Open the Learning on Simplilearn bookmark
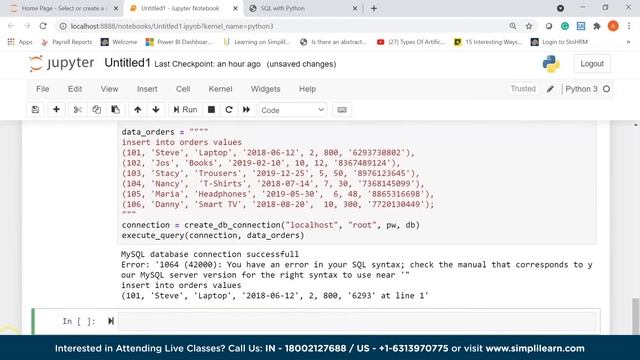The image size is (640, 360). (x=256, y=42)
